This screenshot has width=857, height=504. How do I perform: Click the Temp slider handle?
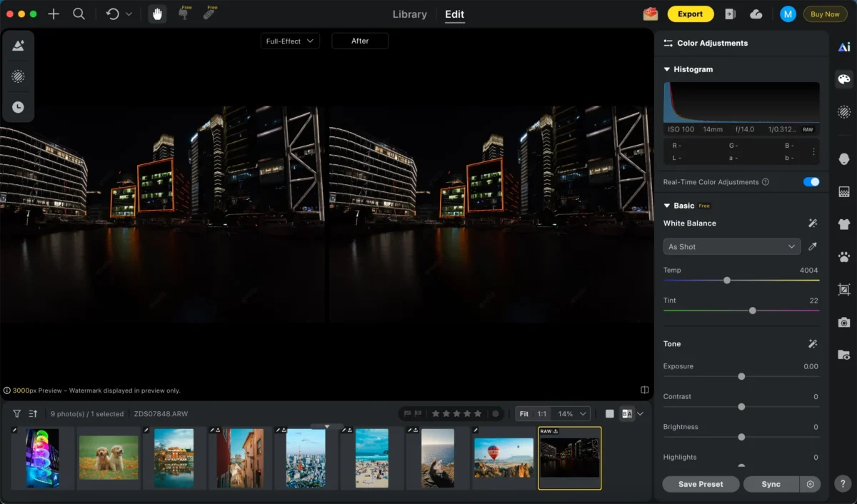[x=727, y=281]
